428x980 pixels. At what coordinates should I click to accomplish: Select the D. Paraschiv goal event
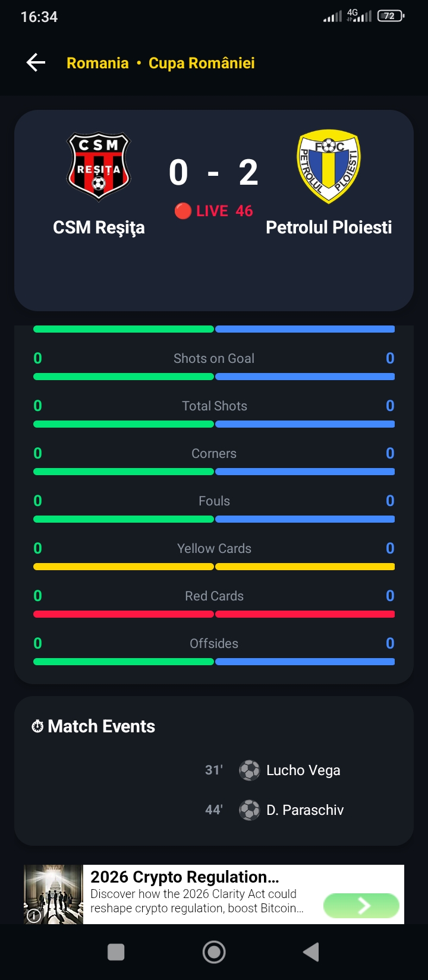(x=275, y=810)
